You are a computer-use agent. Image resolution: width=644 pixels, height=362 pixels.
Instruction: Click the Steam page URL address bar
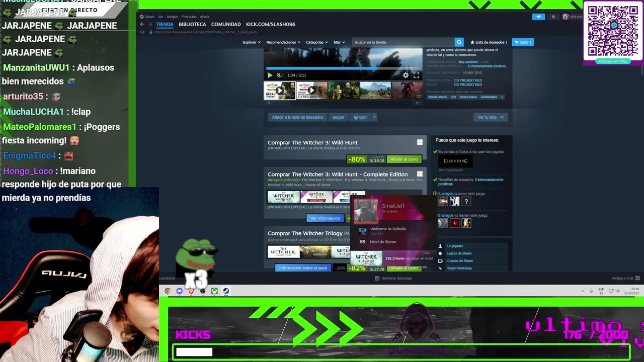tap(206, 32)
